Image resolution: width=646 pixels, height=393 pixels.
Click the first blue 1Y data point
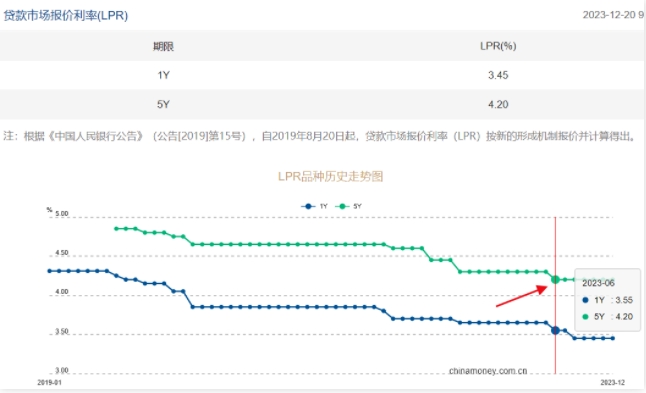(49, 271)
